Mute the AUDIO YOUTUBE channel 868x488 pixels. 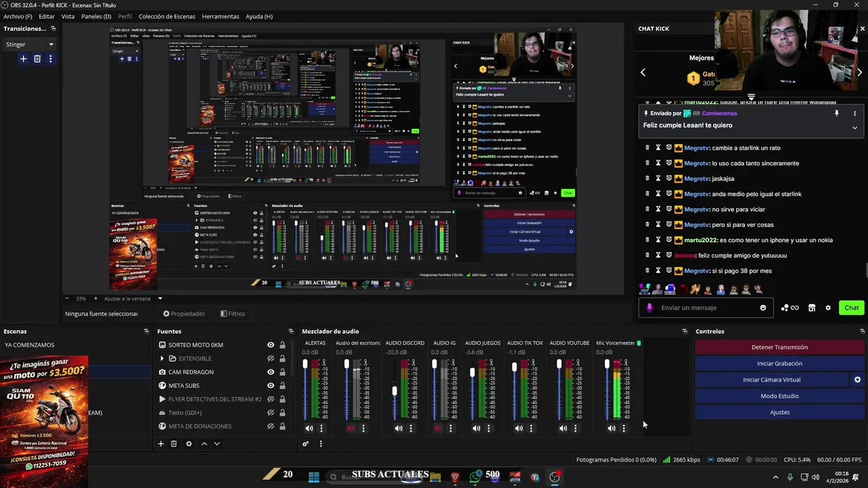pyautogui.click(x=563, y=428)
